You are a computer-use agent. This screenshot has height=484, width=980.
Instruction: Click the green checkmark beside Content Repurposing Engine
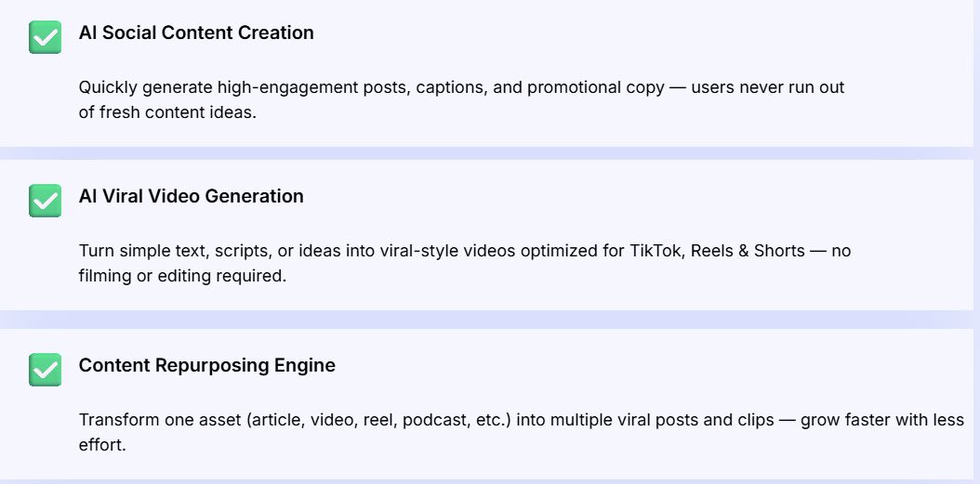coord(45,369)
